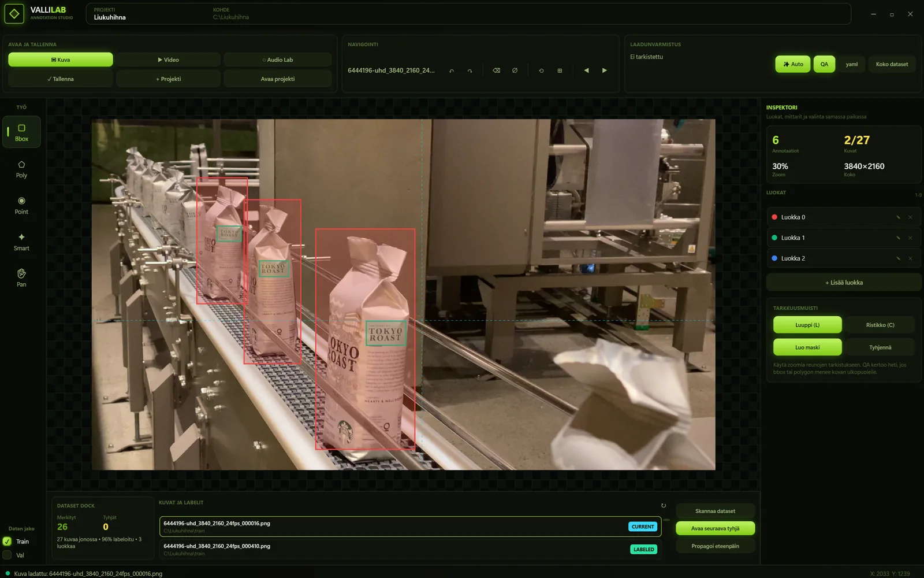
Task: Click the CURRENT status badge
Action: coord(643,527)
